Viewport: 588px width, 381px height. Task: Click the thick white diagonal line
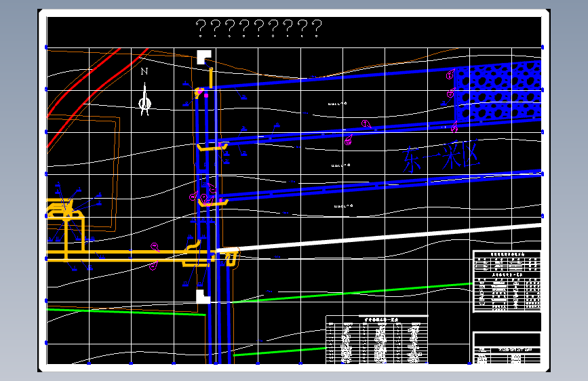(378, 238)
